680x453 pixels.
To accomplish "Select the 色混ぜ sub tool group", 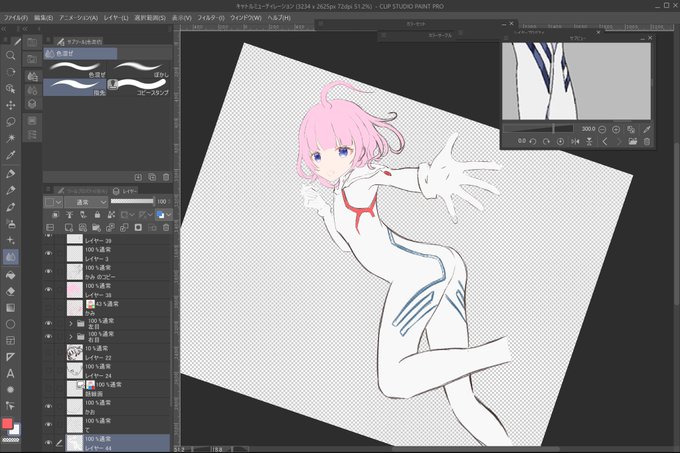I will [x=80, y=53].
